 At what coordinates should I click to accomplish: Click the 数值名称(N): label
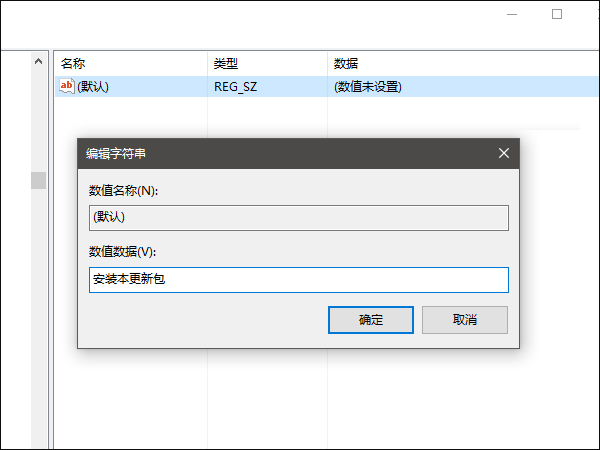tap(124, 190)
